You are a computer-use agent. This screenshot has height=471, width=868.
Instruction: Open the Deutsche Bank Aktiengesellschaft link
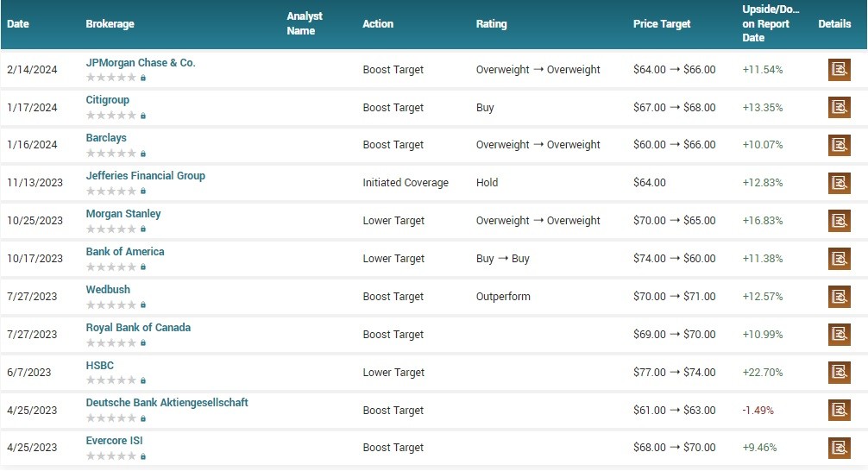coord(167,403)
